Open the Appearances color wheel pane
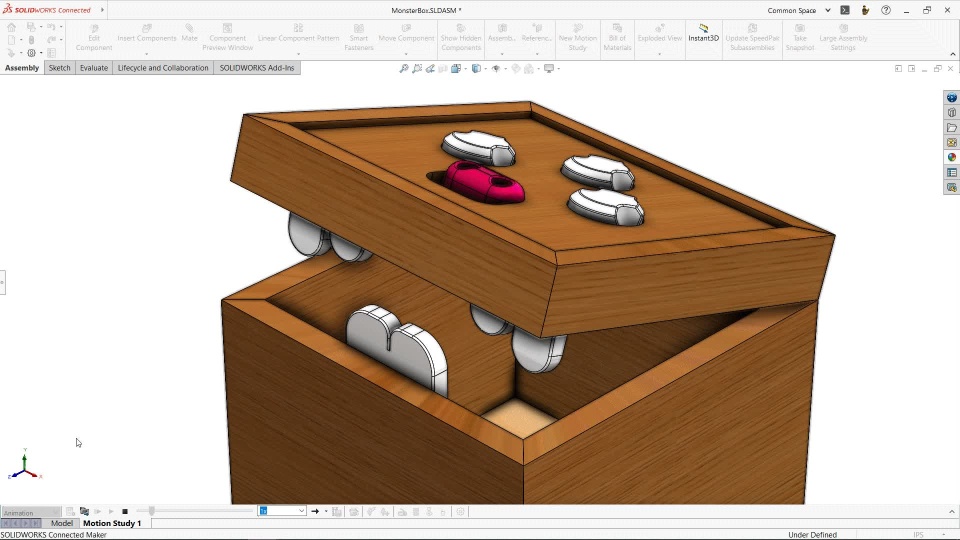The width and height of the screenshot is (960, 540). (x=952, y=157)
